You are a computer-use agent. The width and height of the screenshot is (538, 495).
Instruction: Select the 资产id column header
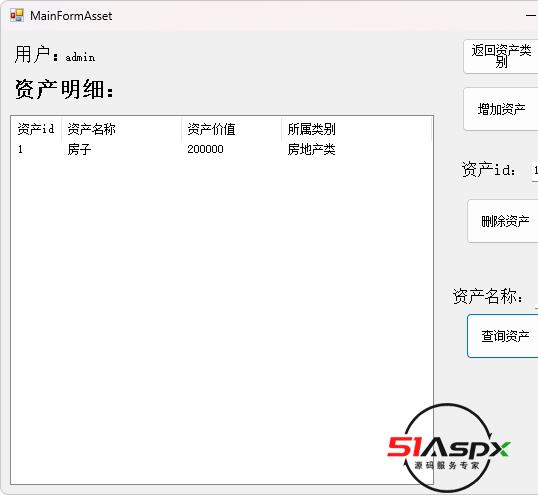point(36,129)
